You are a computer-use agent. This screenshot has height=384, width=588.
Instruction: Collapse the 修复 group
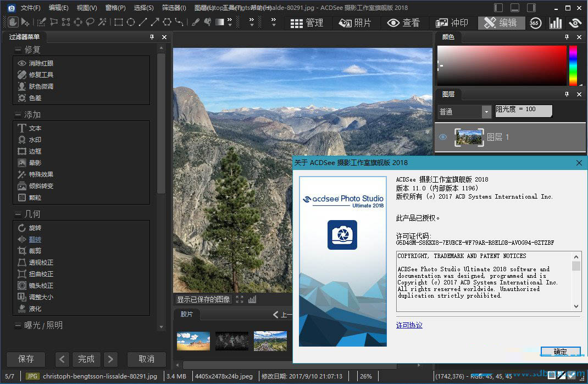pos(18,50)
